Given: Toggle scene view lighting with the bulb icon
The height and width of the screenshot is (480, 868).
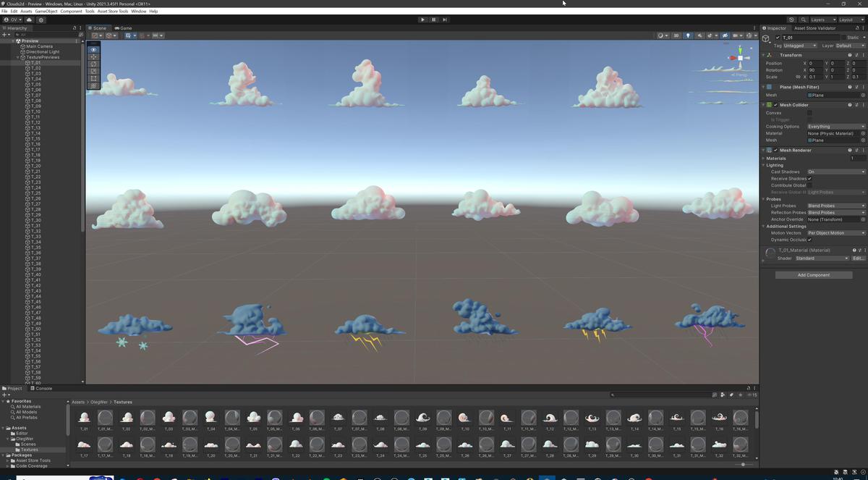Looking at the screenshot, I should tap(689, 35).
